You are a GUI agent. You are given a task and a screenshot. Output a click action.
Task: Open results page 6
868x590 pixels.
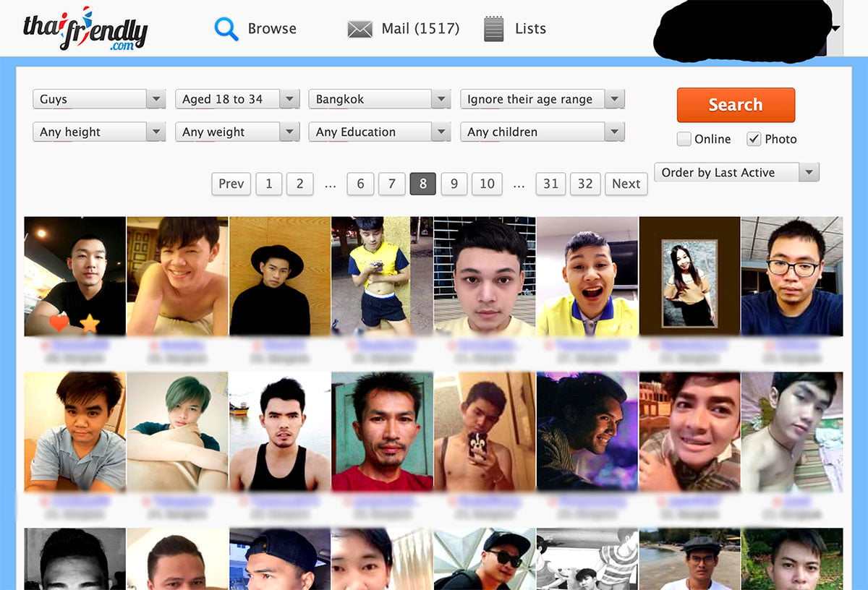(x=360, y=184)
